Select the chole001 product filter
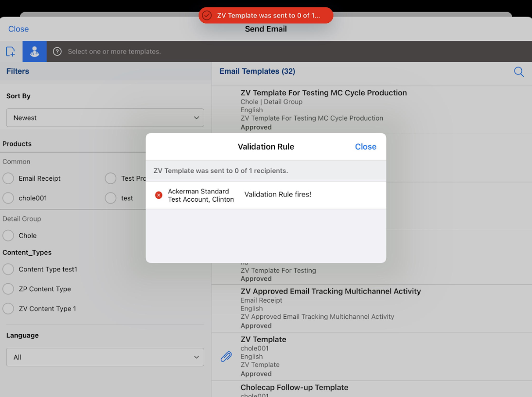Screen dimensions: 532x397 coord(8,198)
